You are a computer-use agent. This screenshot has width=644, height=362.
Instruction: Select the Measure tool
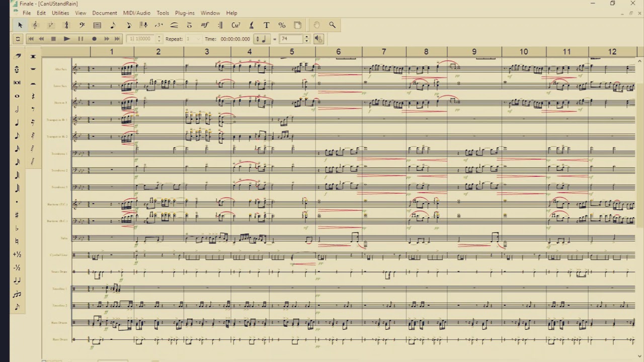point(97,25)
